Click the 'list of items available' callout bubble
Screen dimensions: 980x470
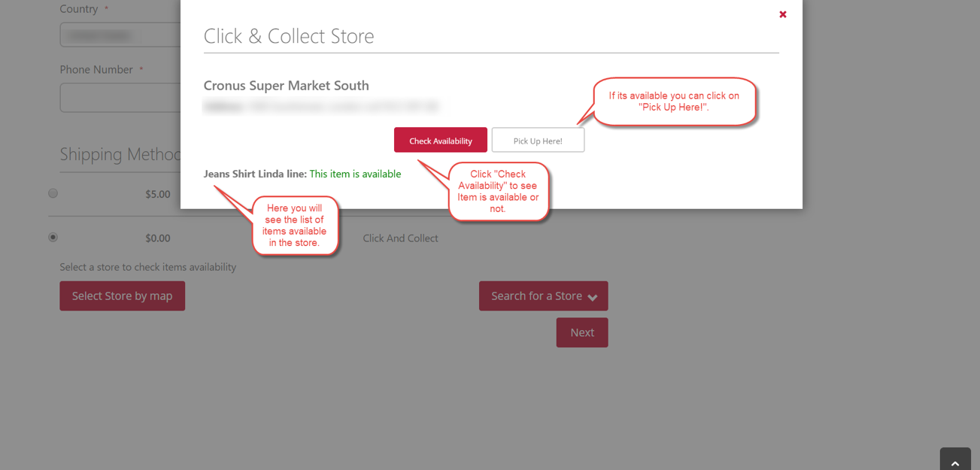294,225
